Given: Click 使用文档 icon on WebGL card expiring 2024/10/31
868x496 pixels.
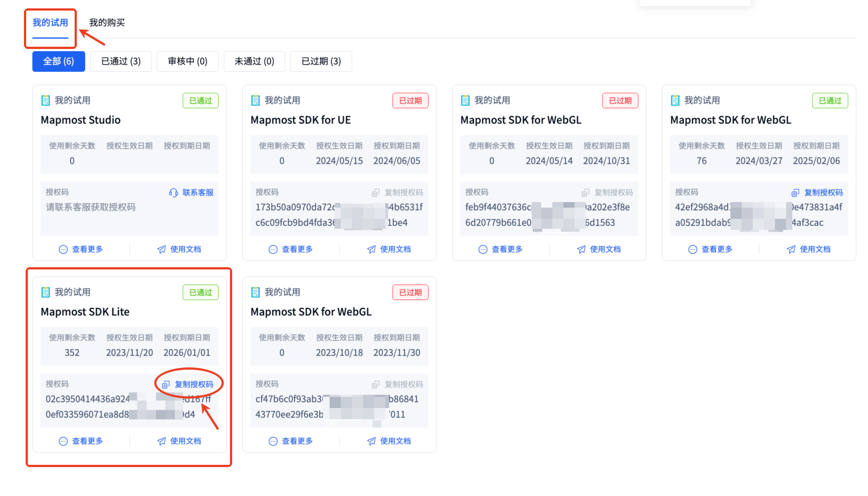Looking at the screenshot, I should (x=581, y=249).
